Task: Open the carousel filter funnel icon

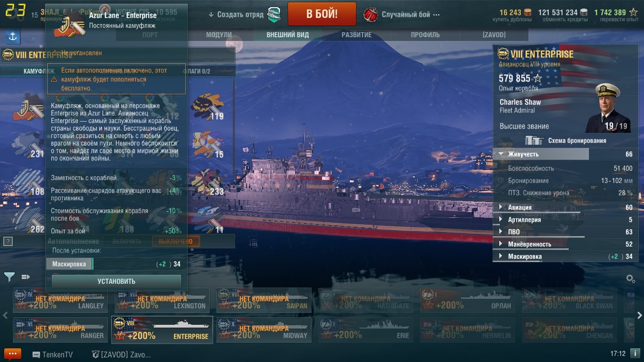Action: 9,277
